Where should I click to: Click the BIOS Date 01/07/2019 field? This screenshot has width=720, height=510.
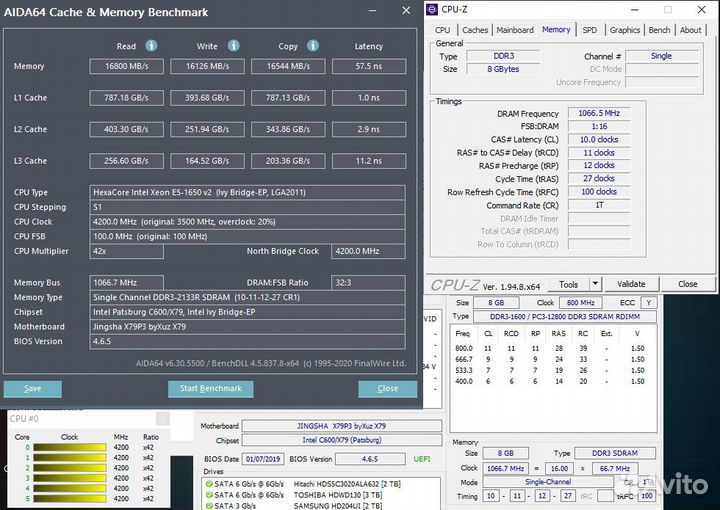coord(263,459)
